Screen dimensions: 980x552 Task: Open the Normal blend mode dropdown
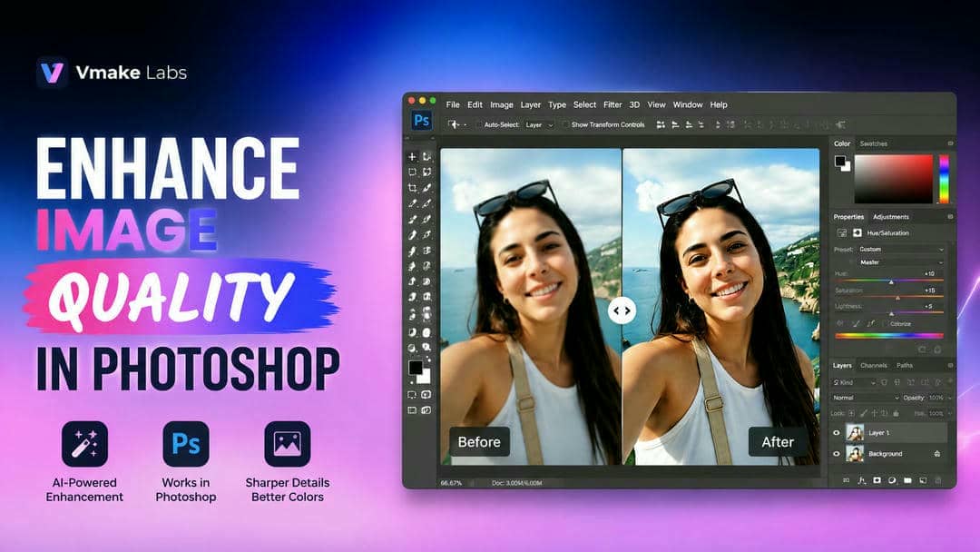[x=865, y=398]
